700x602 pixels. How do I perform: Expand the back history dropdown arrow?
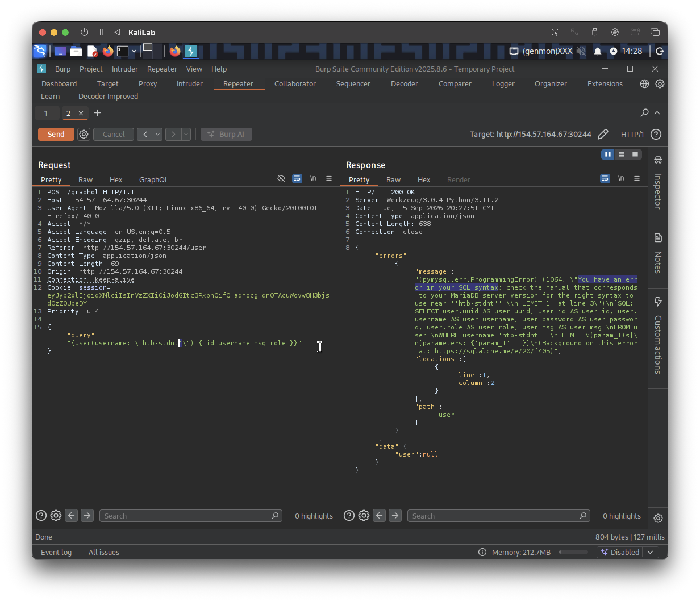click(157, 134)
